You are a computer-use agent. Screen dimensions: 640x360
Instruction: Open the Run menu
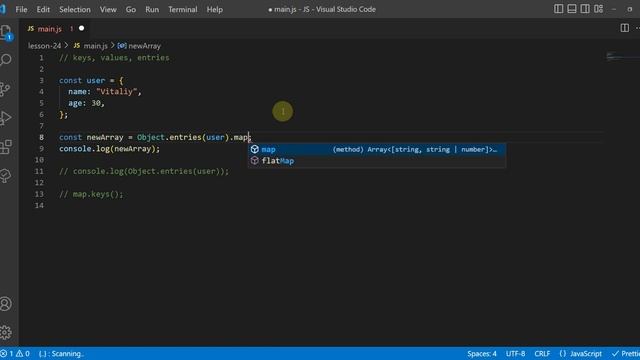[152, 9]
